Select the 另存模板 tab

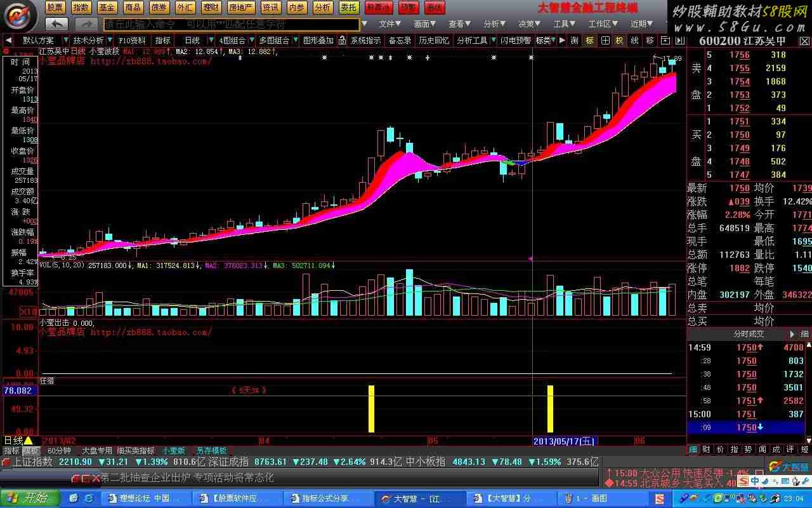click(x=210, y=450)
